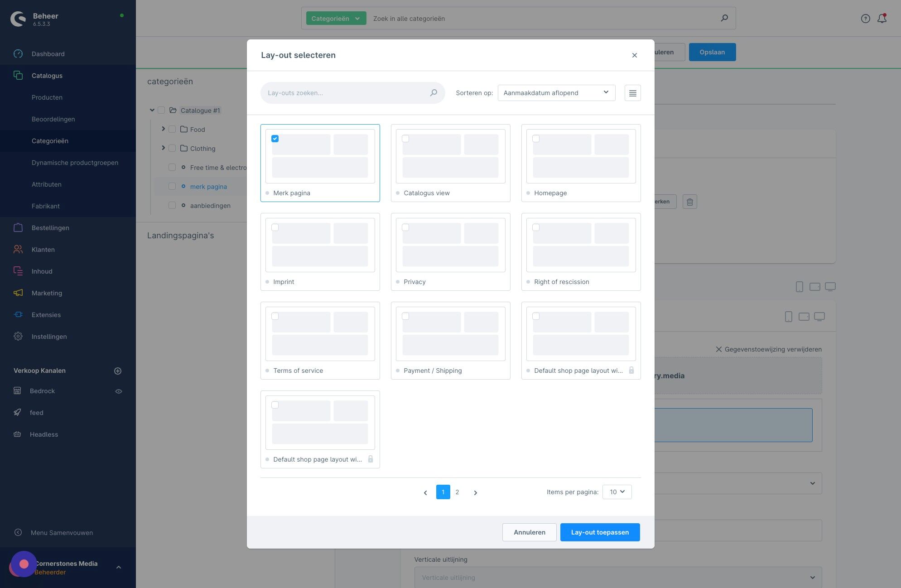This screenshot has height=588, width=901.
Task: Open Attributen menu item
Action: (x=47, y=184)
